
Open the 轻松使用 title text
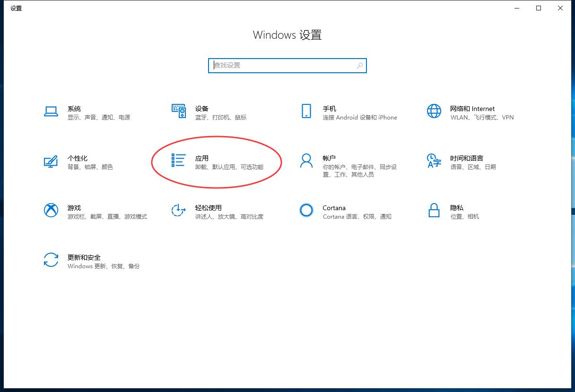coord(209,208)
